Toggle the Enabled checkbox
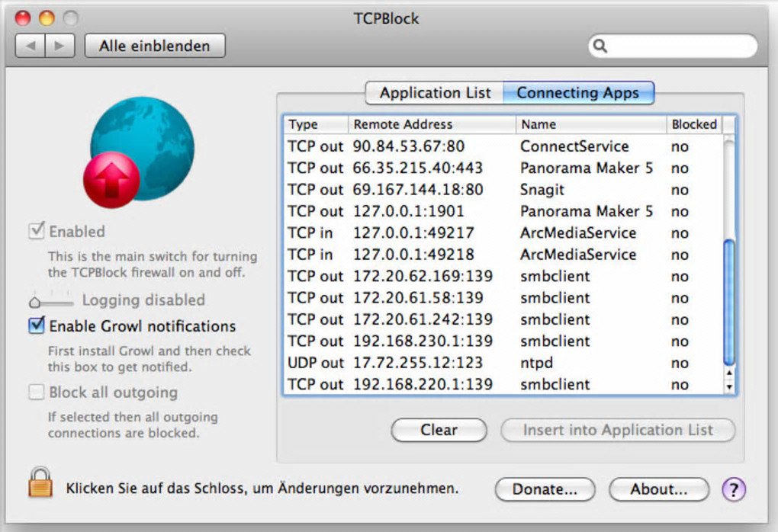 click(x=36, y=230)
